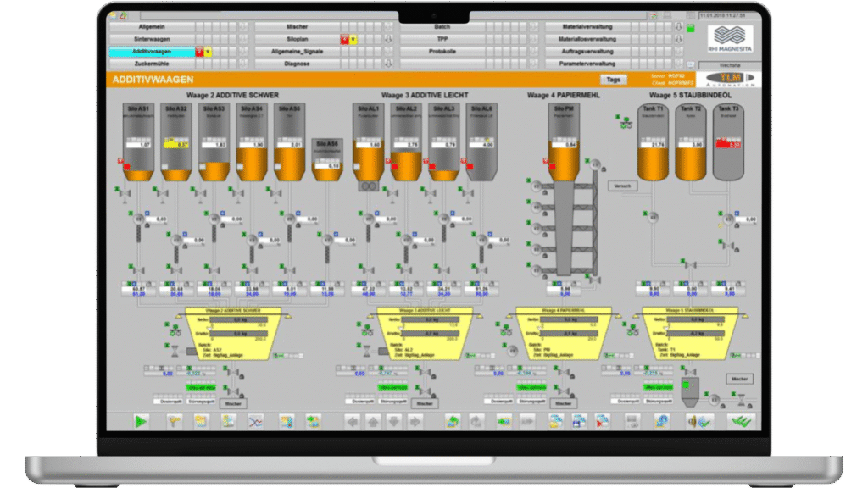Click the down navigation arrow in the bottom toolbar
868x488 pixels.
pyautogui.click(x=394, y=422)
